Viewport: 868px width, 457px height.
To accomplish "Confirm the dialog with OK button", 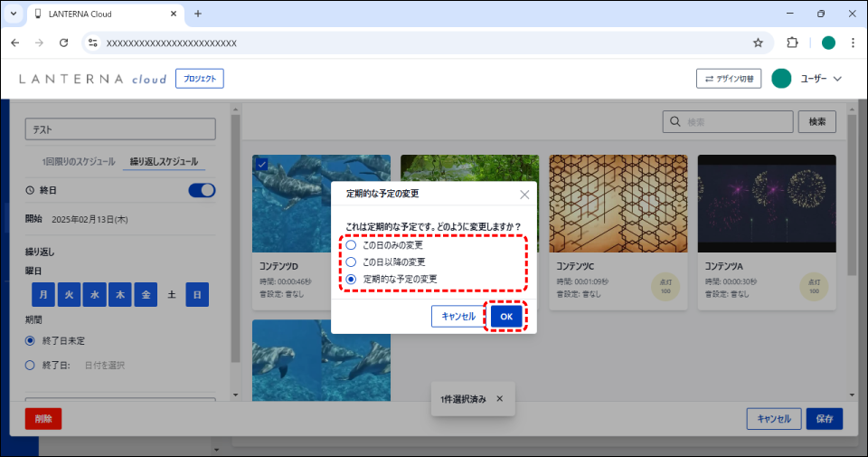I will coord(506,317).
